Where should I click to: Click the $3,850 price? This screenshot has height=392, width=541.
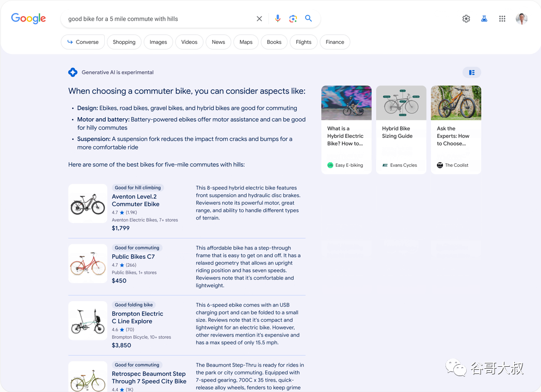click(x=121, y=346)
